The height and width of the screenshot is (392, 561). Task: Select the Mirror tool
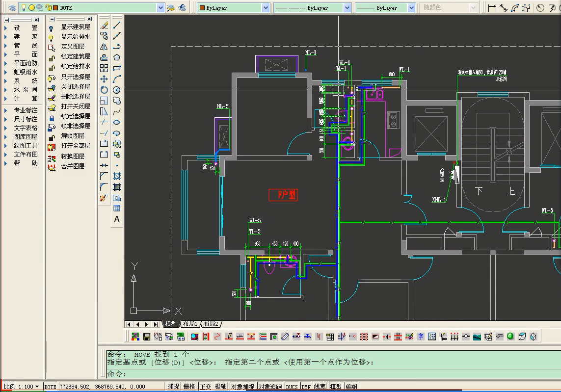(x=104, y=47)
